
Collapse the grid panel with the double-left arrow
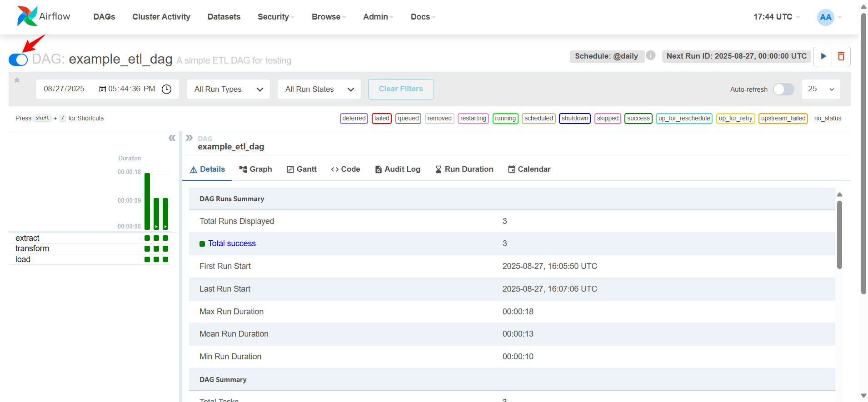tap(172, 138)
